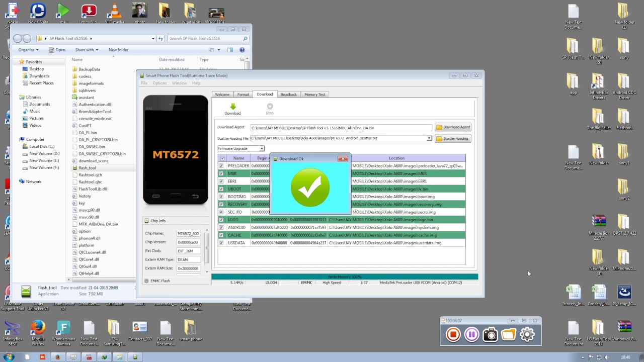The width and height of the screenshot is (644, 362).
Task: Select the InfinityBox Drivers desktop icon
Action: click(599, 85)
